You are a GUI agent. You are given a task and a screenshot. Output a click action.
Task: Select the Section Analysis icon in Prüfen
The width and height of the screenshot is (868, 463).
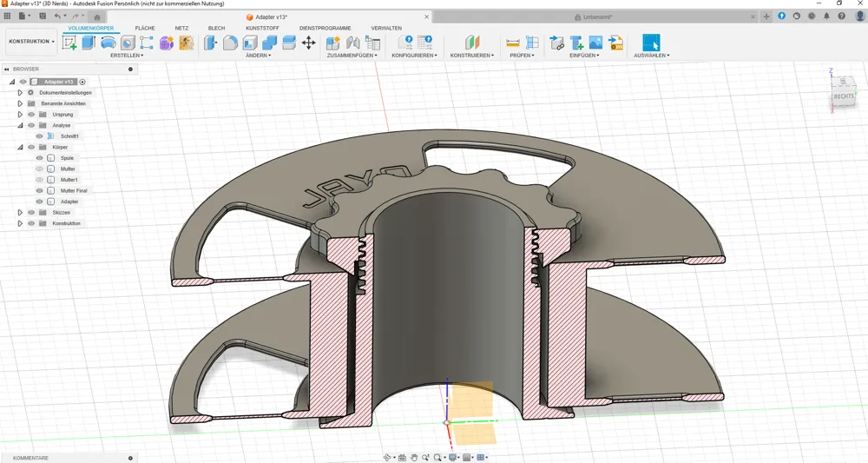[x=532, y=43]
